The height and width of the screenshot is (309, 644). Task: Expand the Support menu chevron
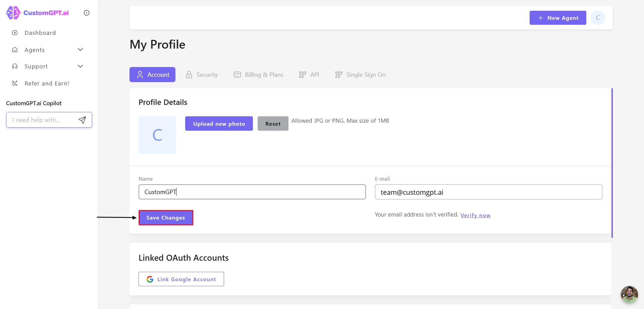click(80, 66)
